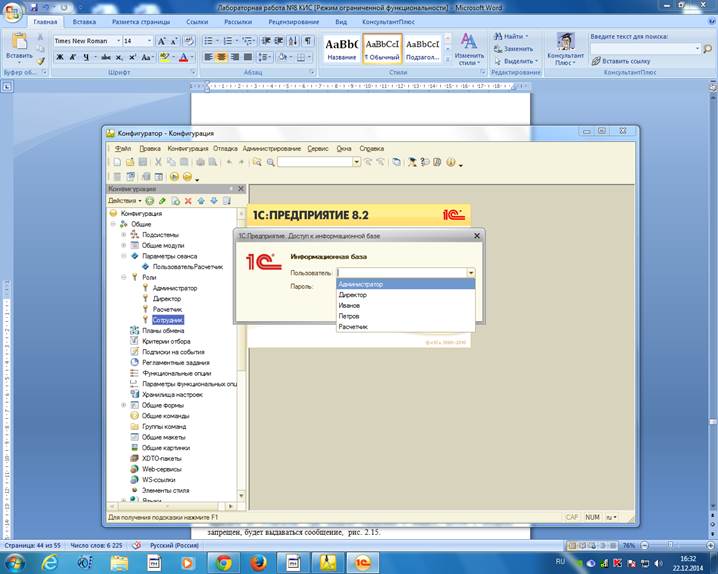718x574 pixels.
Task: Open the Пользователь combo box arrow
Action: point(470,273)
